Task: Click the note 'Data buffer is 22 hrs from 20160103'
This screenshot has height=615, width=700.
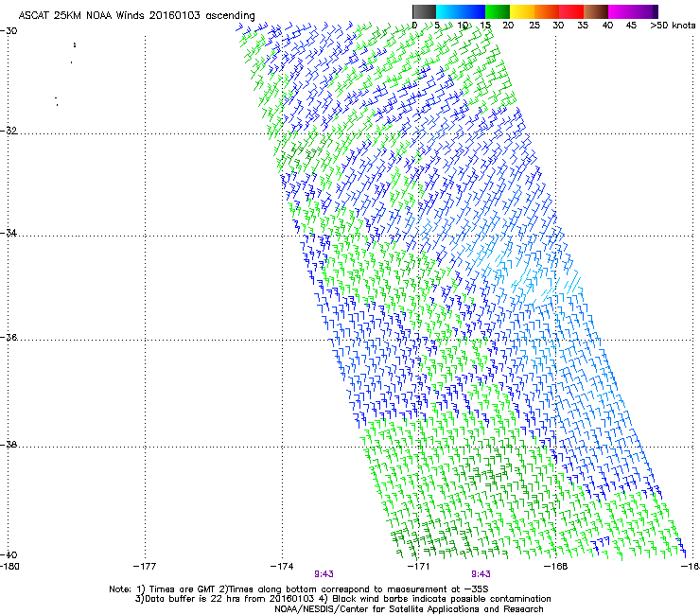Action: click(228, 599)
